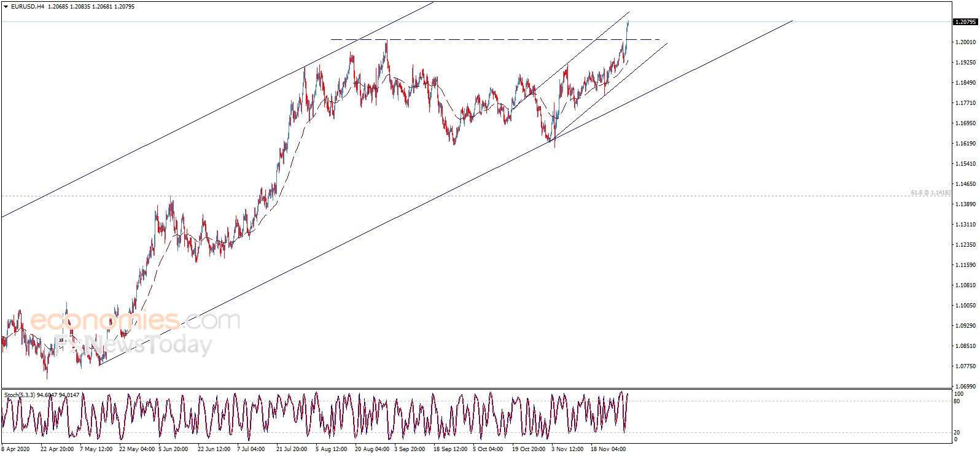Click price level 1.14650 on the scale
This screenshot has height=456, width=980.
(966, 184)
